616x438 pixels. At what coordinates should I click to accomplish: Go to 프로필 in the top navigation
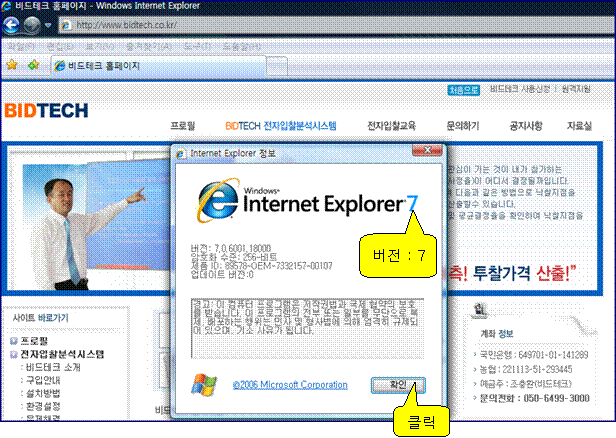[183, 126]
